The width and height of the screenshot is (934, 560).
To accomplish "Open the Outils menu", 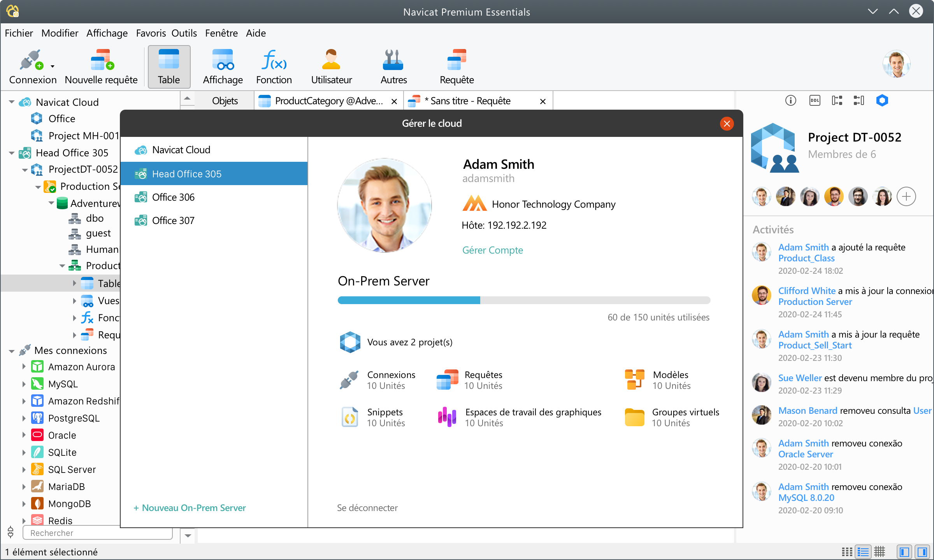I will (x=184, y=33).
